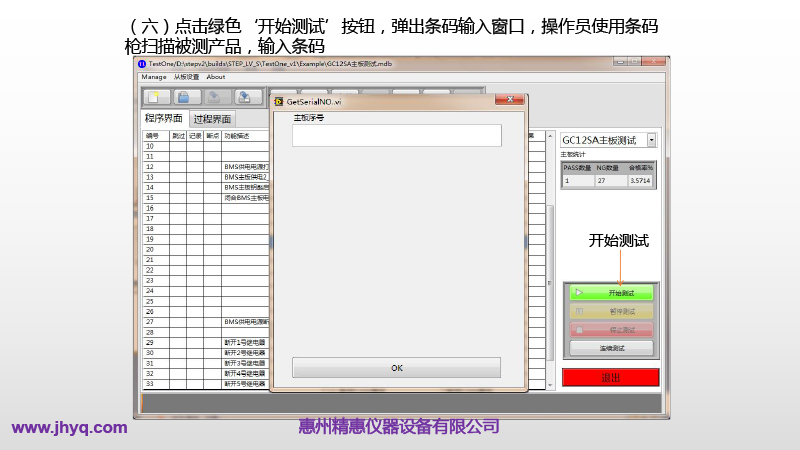
Task: Click the 功能描述 column header
Action: tap(245, 136)
